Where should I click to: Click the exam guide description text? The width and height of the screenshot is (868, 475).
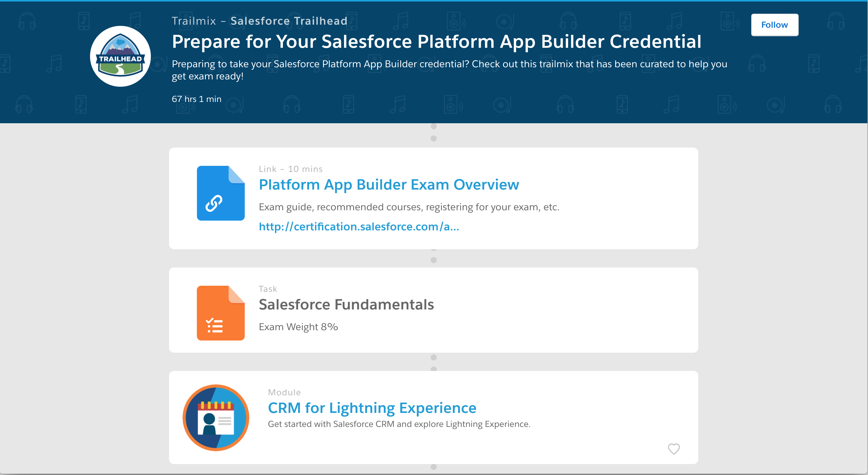pyautogui.click(x=409, y=207)
